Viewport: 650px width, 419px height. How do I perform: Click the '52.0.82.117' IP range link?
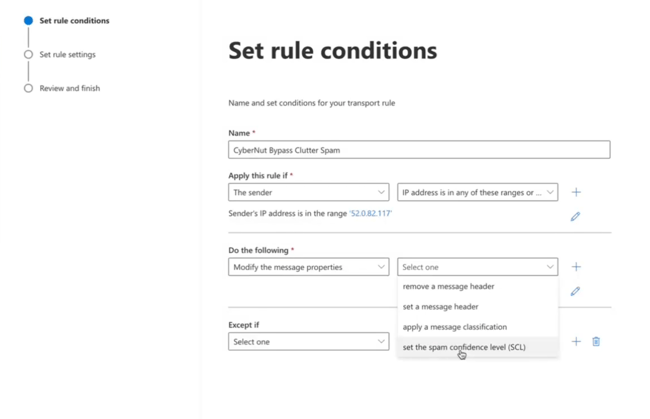(x=370, y=213)
